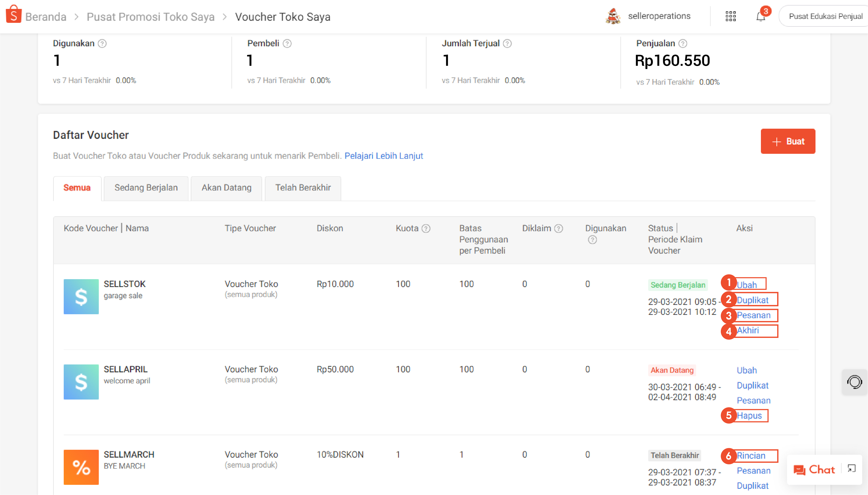
Task: Click the help icon next to Digunakan stat
Action: [x=102, y=44]
